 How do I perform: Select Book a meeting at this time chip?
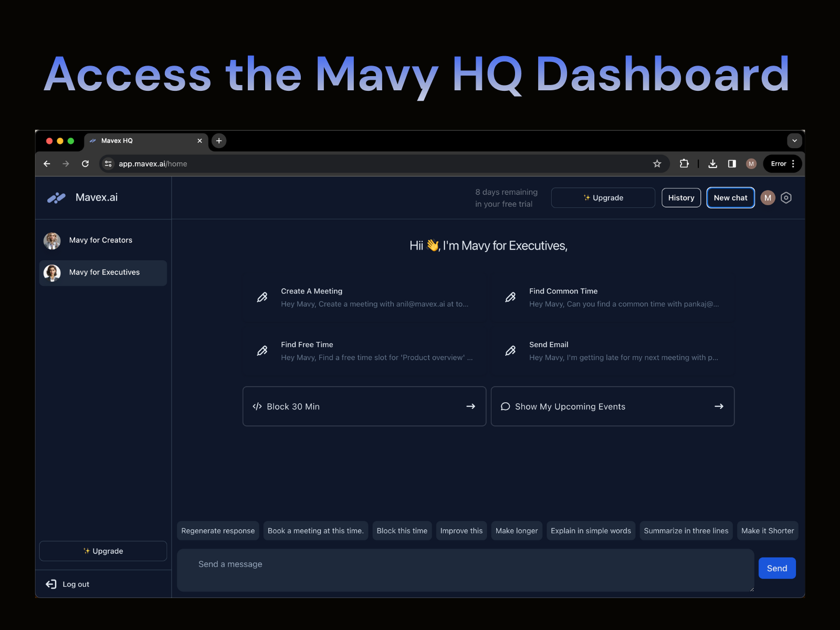coord(316,531)
